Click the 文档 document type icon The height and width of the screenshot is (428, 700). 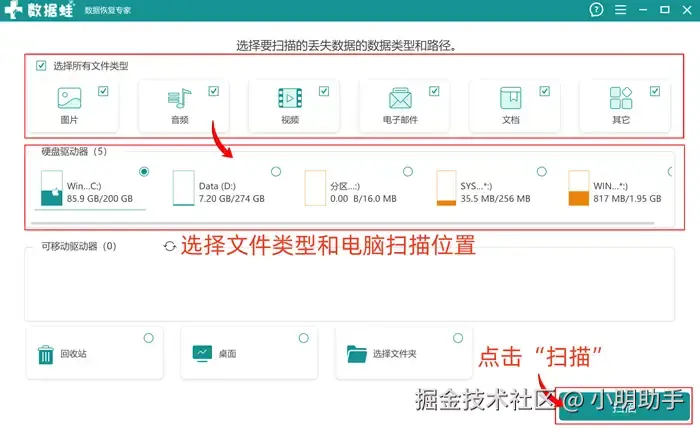click(510, 98)
